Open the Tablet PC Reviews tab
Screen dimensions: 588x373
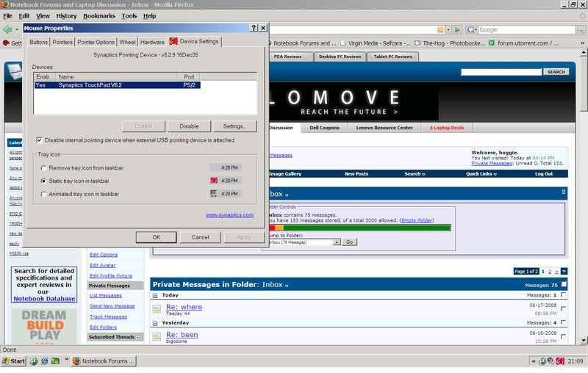point(392,57)
